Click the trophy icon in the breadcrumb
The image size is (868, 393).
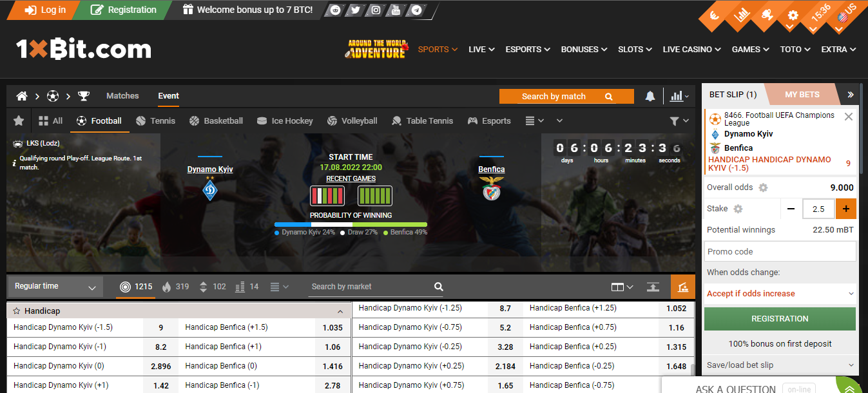click(83, 96)
